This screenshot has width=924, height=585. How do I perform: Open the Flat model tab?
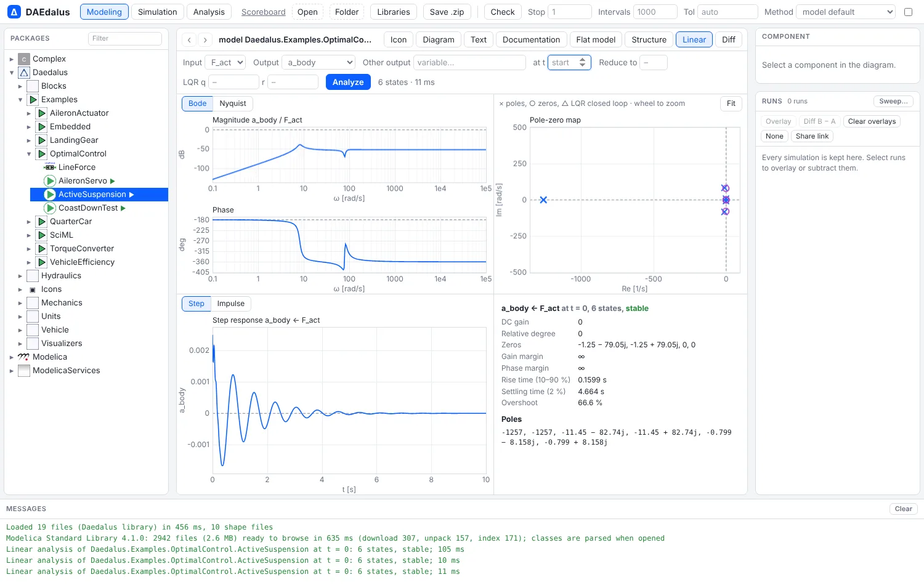click(596, 40)
